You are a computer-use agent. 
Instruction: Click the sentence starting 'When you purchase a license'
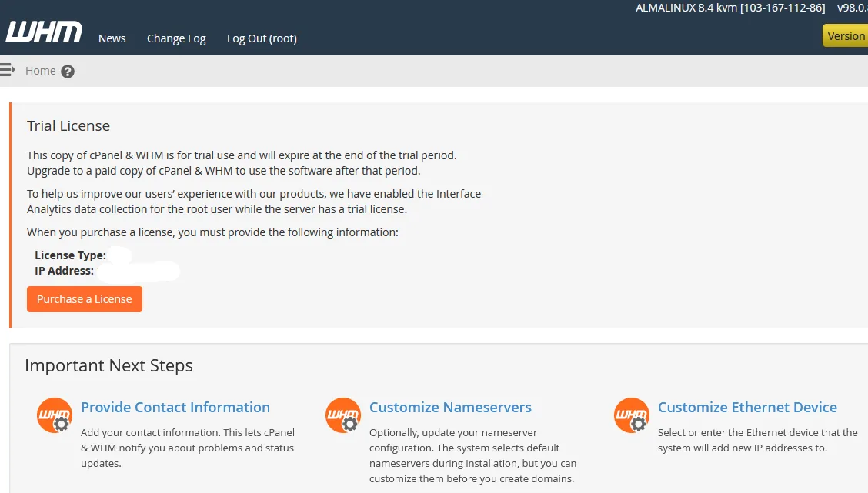click(x=212, y=232)
